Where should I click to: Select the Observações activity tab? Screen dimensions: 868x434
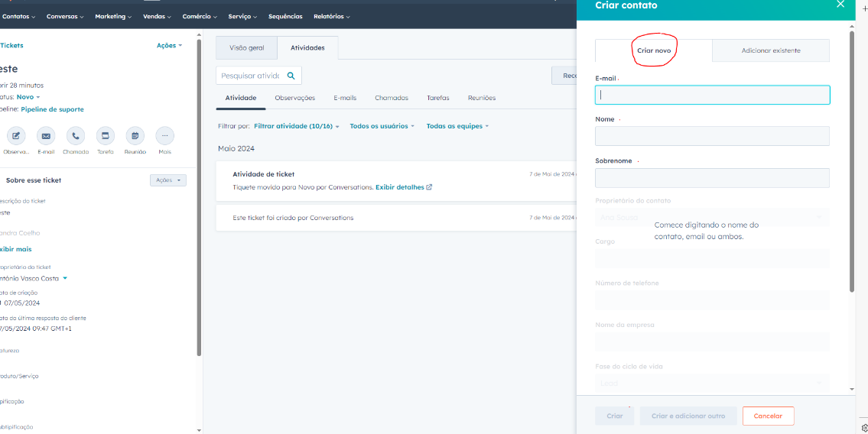pos(294,98)
